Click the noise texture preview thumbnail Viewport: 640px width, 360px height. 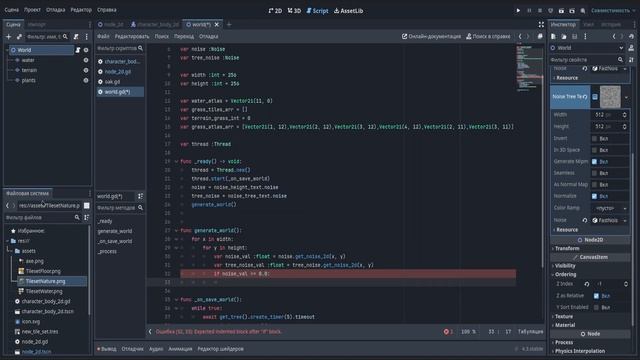(x=610, y=97)
